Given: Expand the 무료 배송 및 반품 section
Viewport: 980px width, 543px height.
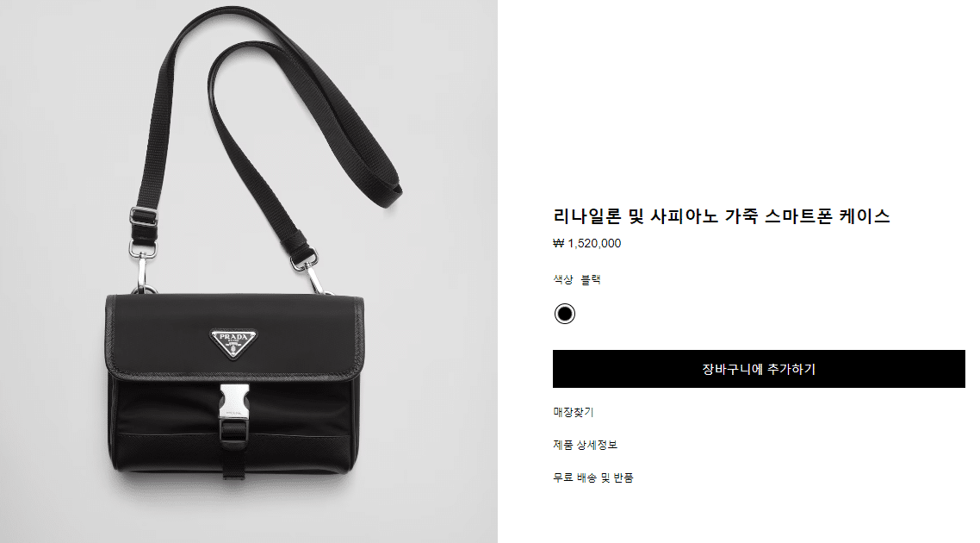Looking at the screenshot, I should tap(592, 477).
